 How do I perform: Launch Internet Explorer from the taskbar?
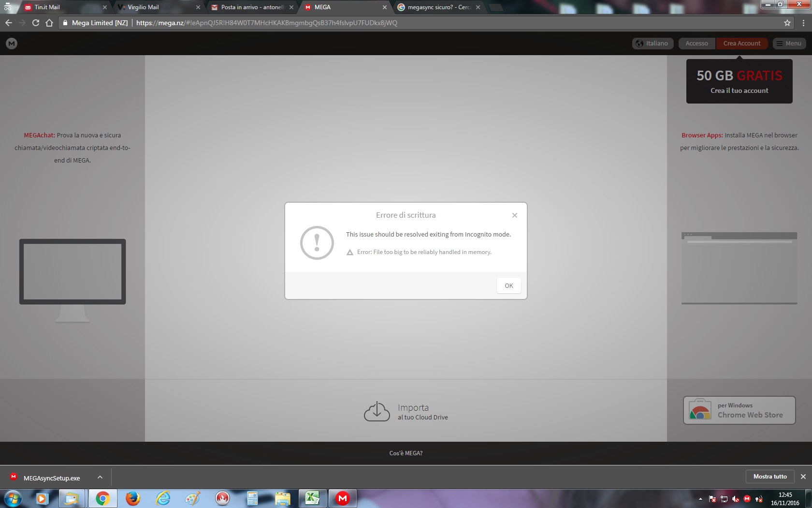(x=163, y=498)
